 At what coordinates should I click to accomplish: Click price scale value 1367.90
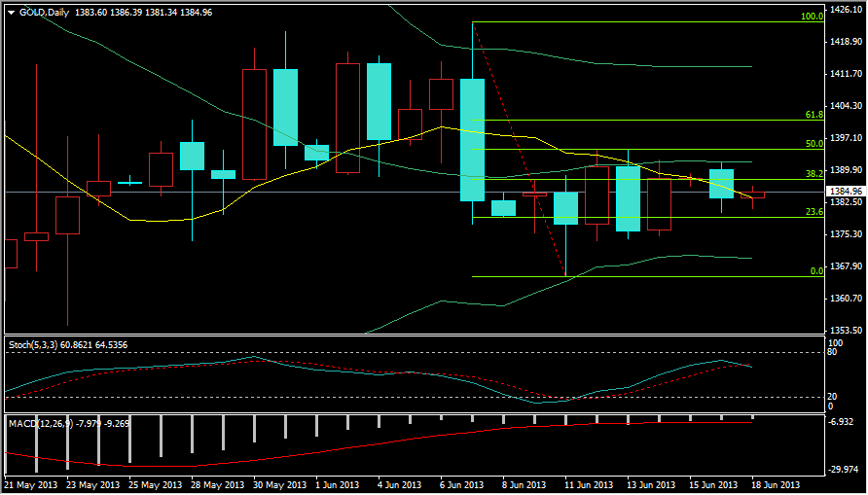pyautogui.click(x=845, y=266)
